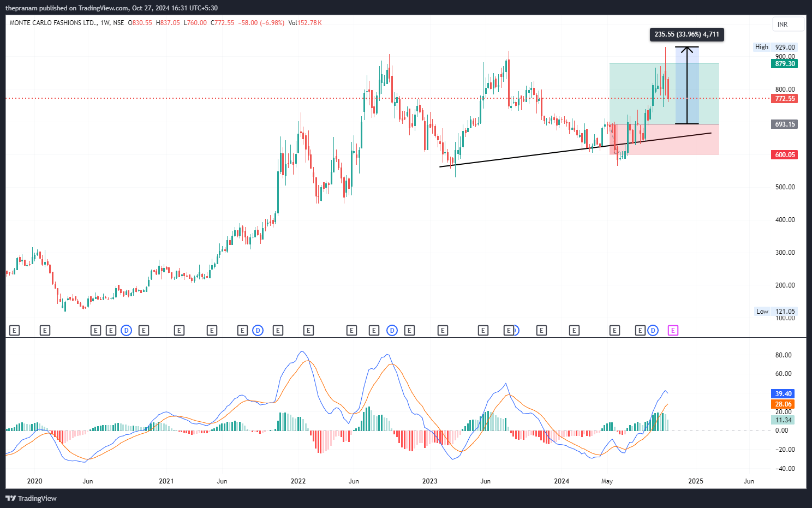Click the 2023 label on the time axis
Image resolution: width=812 pixels, height=508 pixels.
tap(430, 481)
